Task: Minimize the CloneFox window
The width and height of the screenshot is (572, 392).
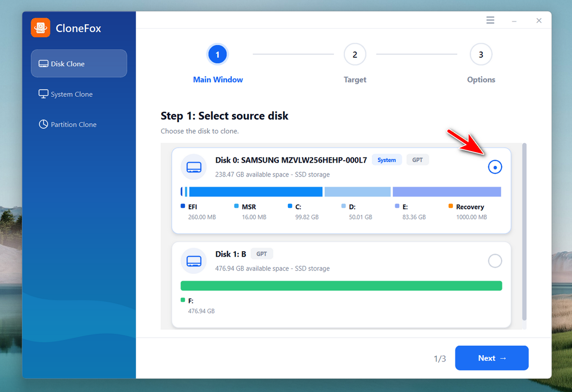Action: (515, 21)
